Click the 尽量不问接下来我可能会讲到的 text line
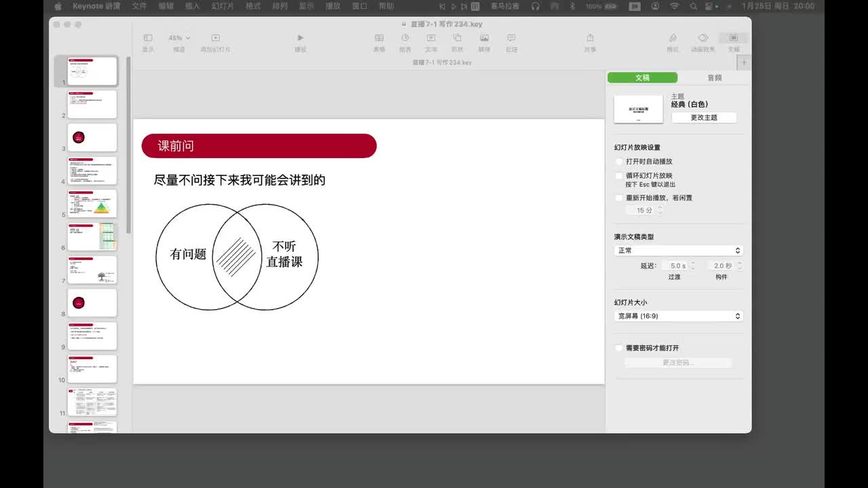Viewport: 868px width, 488px height. pyautogui.click(x=239, y=180)
